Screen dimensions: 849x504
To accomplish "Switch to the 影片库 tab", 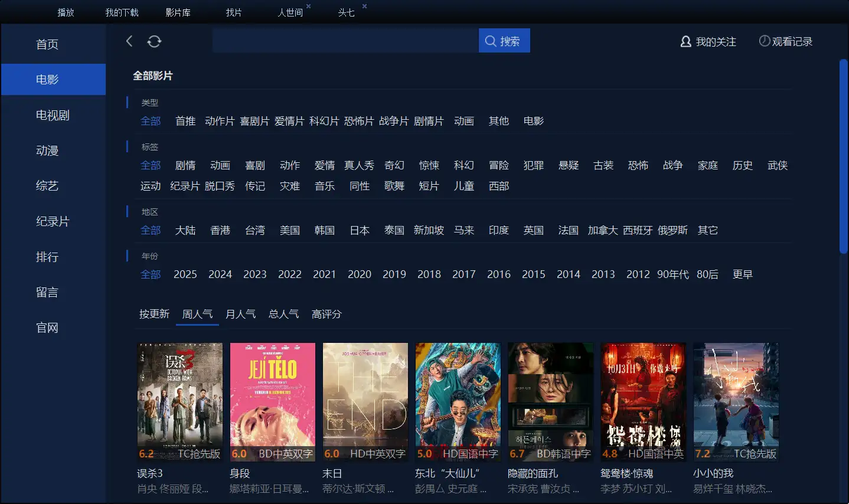I will [178, 12].
